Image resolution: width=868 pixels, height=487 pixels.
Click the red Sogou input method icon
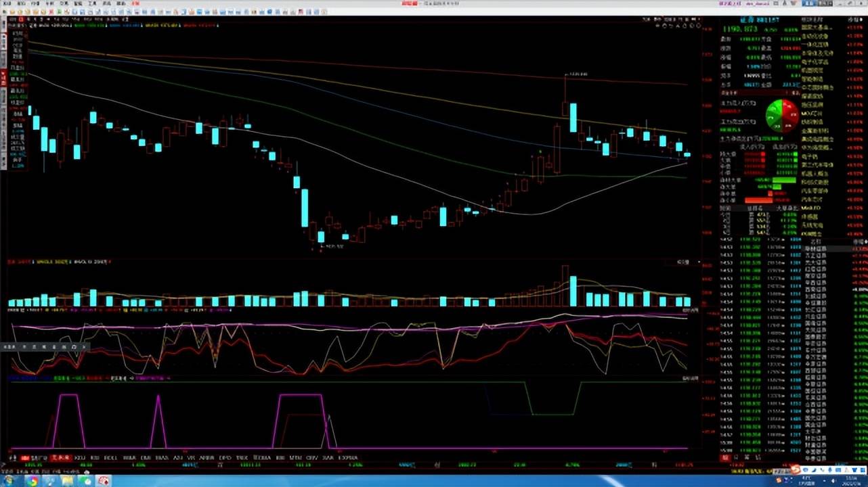[x=796, y=470]
